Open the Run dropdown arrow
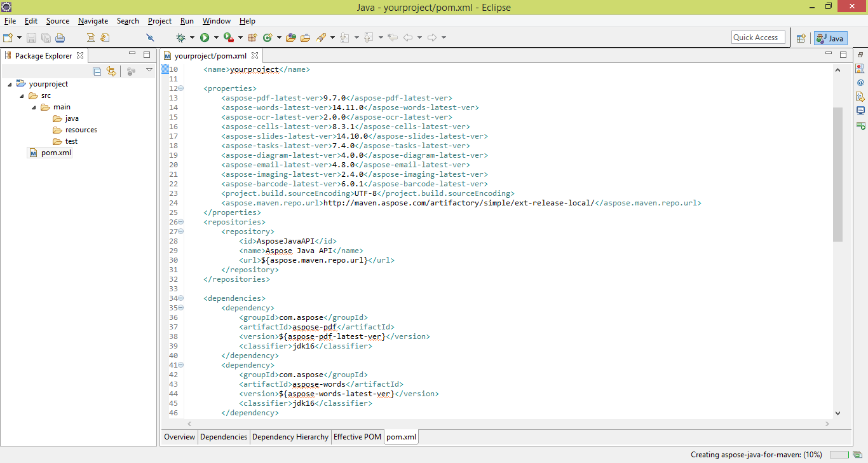Image resolution: width=868 pixels, height=463 pixels. click(x=216, y=38)
